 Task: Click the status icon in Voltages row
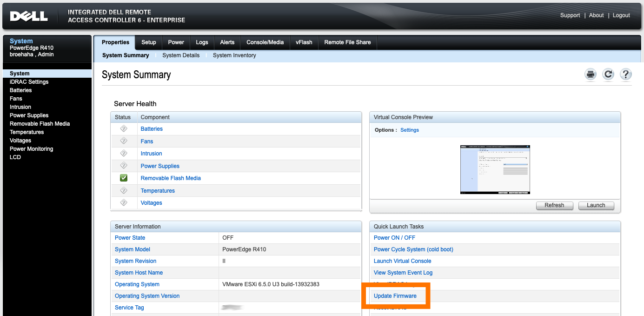pos(124,202)
